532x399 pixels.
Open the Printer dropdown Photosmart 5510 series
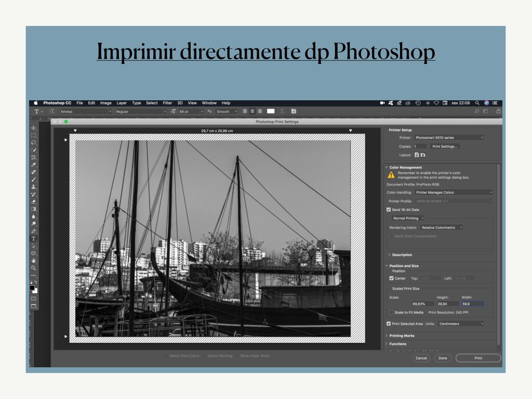click(x=449, y=138)
